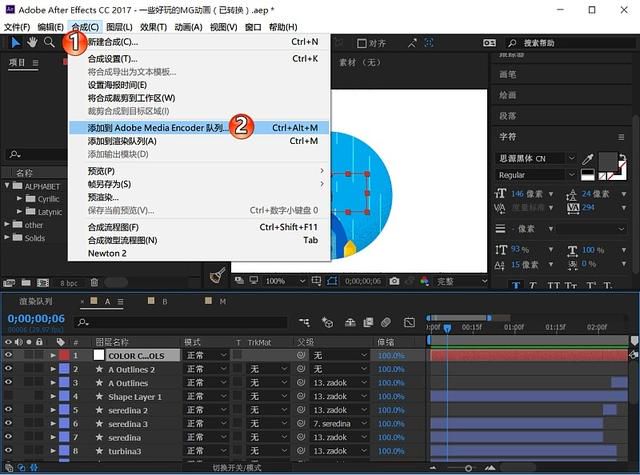Toggle motion blur icon in timeline
This screenshot has width=640, height=475.
pos(386,322)
